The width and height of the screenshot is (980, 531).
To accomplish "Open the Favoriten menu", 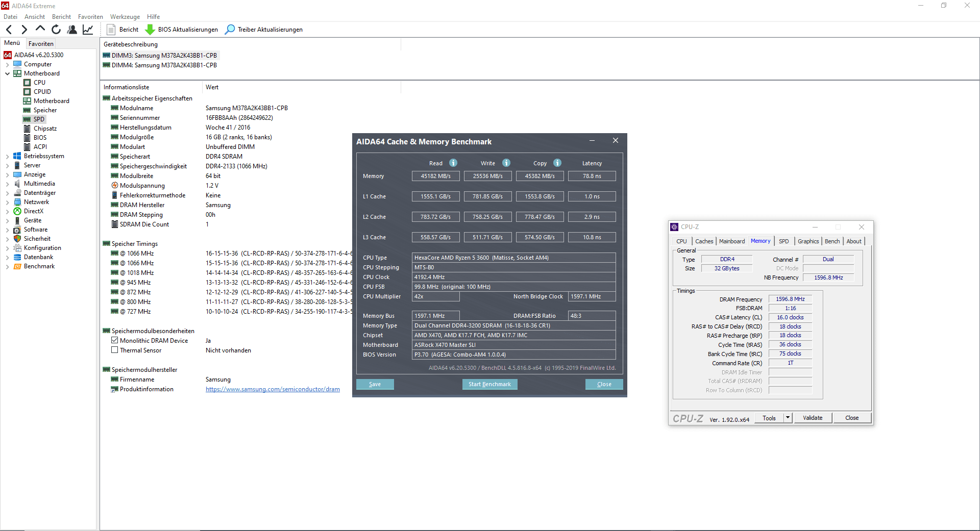I will [90, 17].
